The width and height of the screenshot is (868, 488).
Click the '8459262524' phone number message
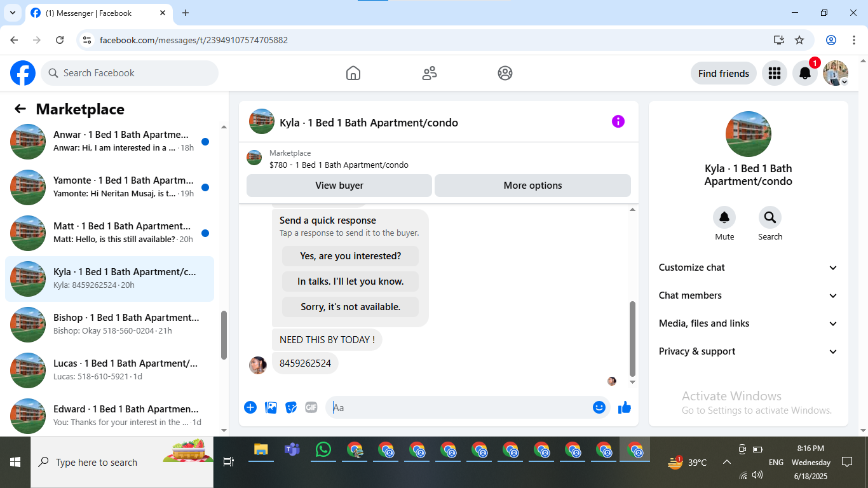(305, 363)
